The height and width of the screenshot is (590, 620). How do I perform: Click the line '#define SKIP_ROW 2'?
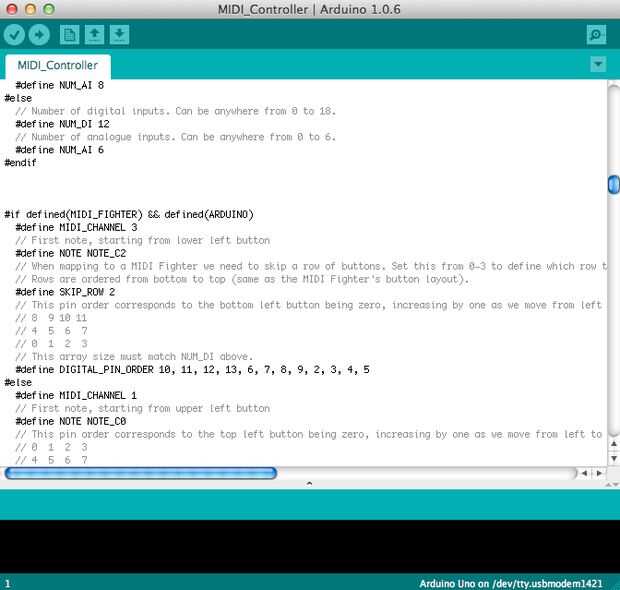[65, 292]
